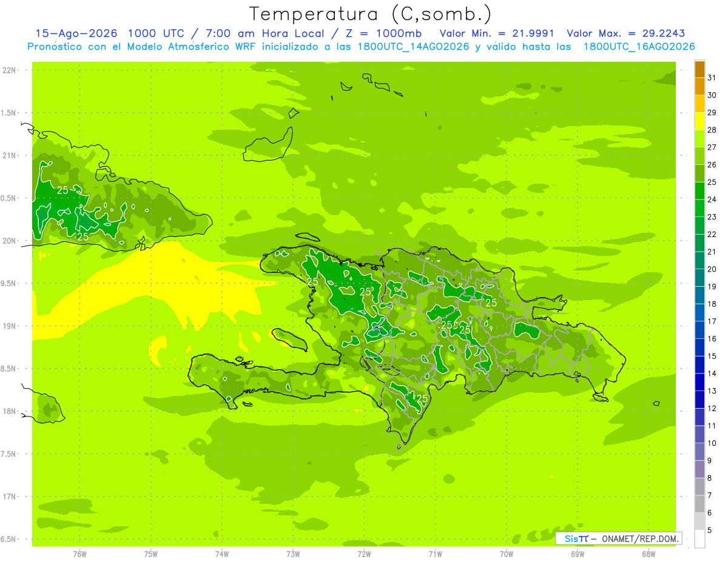
Task: Click the "20N" latitude axis label
Action: (x=10, y=241)
